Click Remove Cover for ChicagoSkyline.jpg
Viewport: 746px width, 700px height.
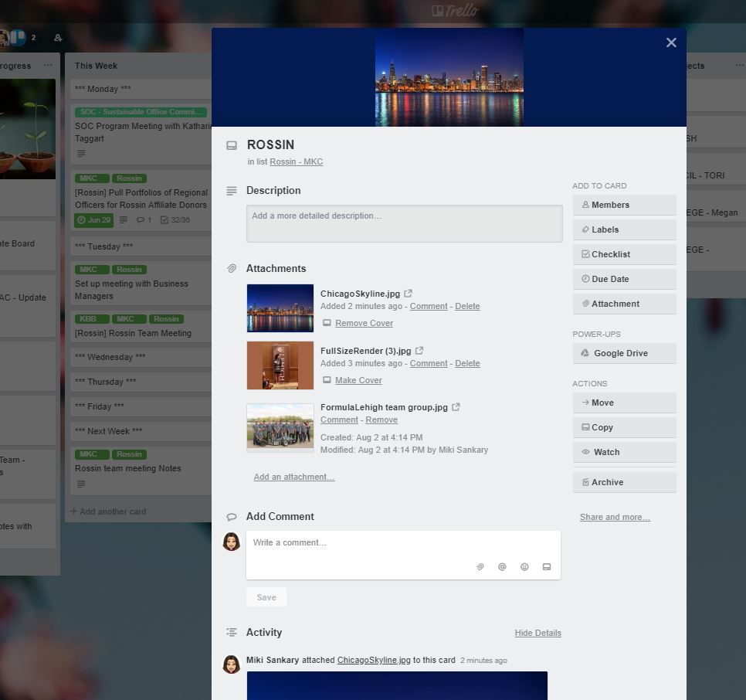coord(364,323)
